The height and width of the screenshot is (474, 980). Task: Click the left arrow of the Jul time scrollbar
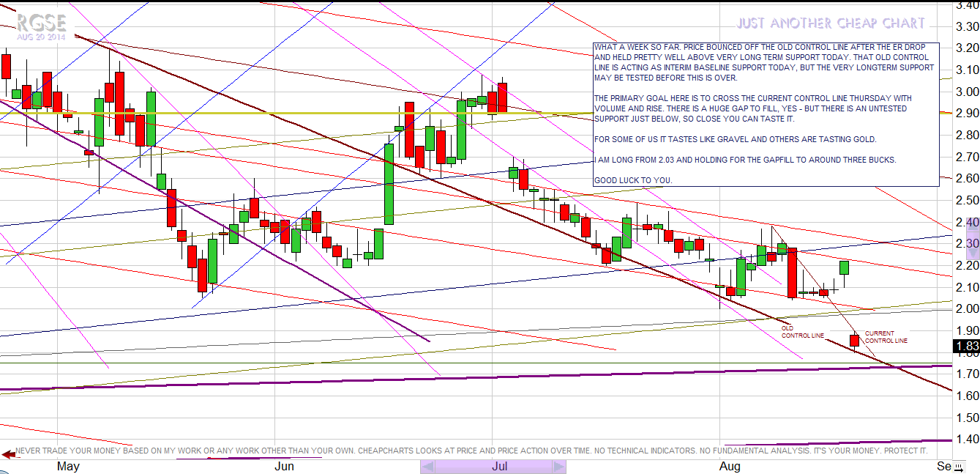(427, 467)
